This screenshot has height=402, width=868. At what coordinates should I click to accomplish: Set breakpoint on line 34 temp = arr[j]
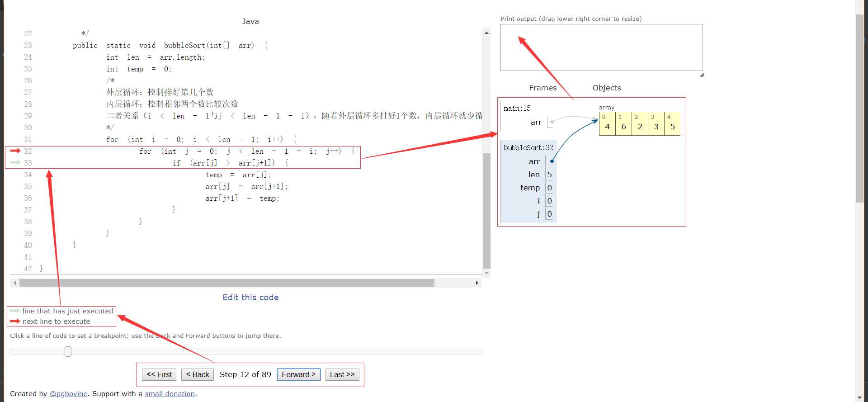click(x=238, y=175)
